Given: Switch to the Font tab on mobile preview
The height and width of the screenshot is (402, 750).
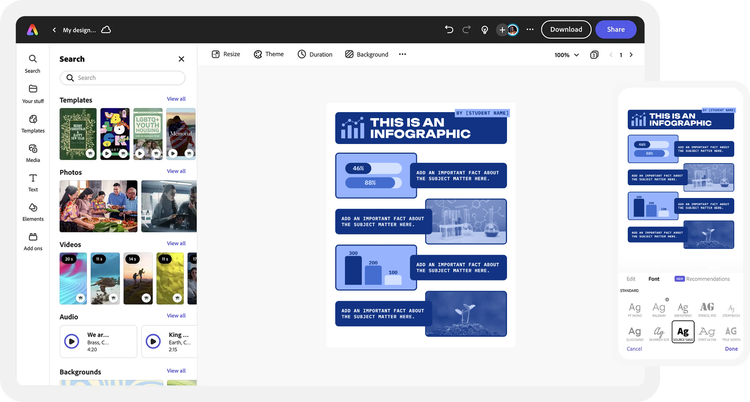Looking at the screenshot, I should tap(653, 279).
